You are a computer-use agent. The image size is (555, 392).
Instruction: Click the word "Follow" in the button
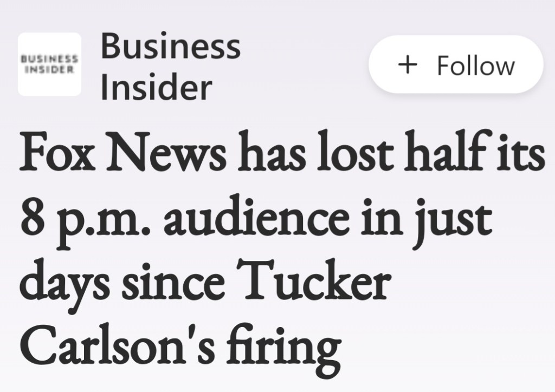[475, 66]
